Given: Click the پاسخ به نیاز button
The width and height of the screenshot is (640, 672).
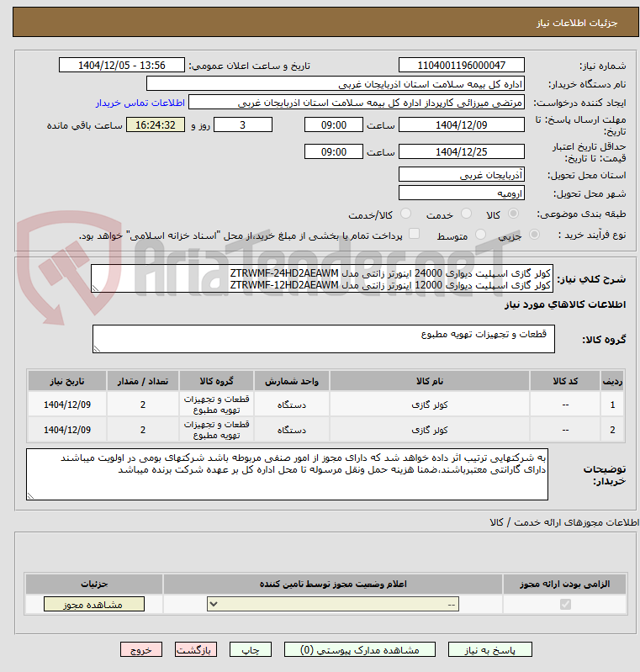Looking at the screenshot, I should [x=490, y=650].
